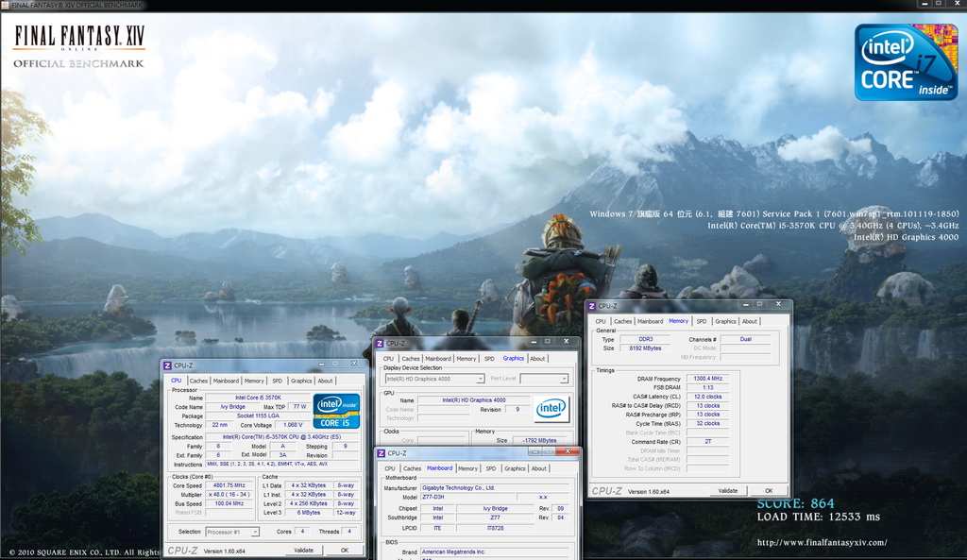Viewport: 967px width, 560px height.
Task: Click OK button in Memory window
Action: click(x=769, y=491)
